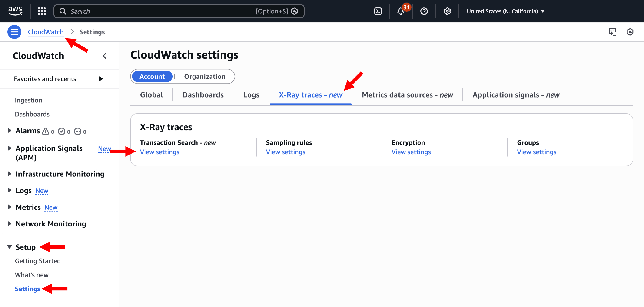Open the notifications bell

pyautogui.click(x=401, y=11)
